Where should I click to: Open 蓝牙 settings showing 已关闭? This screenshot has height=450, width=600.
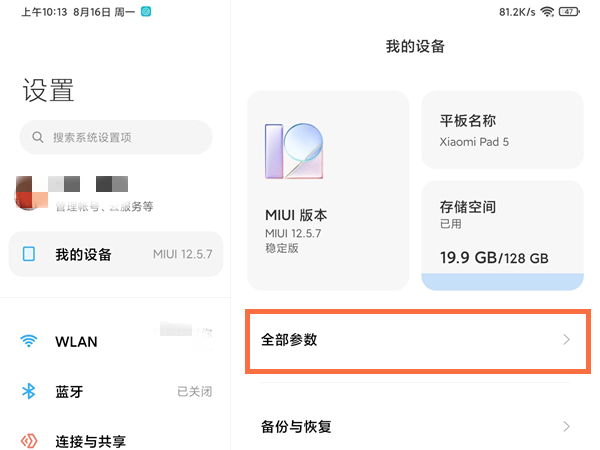[x=115, y=391]
